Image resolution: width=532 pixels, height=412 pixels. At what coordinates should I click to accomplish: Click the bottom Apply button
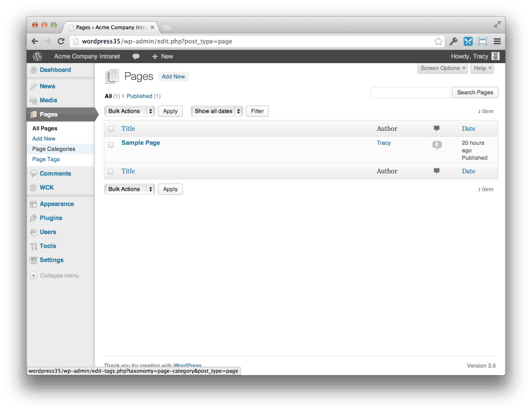click(x=170, y=189)
